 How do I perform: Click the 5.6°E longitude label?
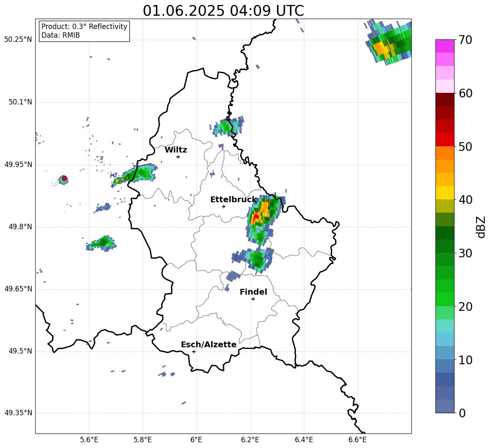pos(89,440)
